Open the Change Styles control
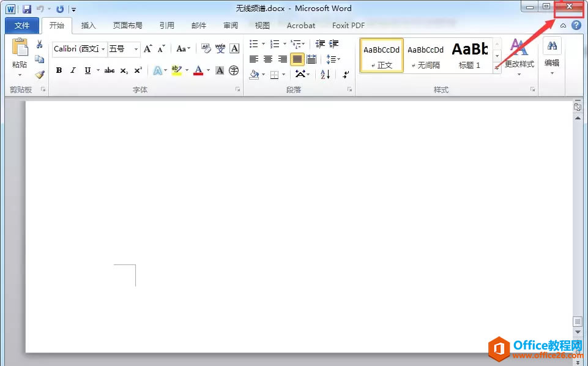Viewport: 588px width, 366px height. click(x=519, y=56)
